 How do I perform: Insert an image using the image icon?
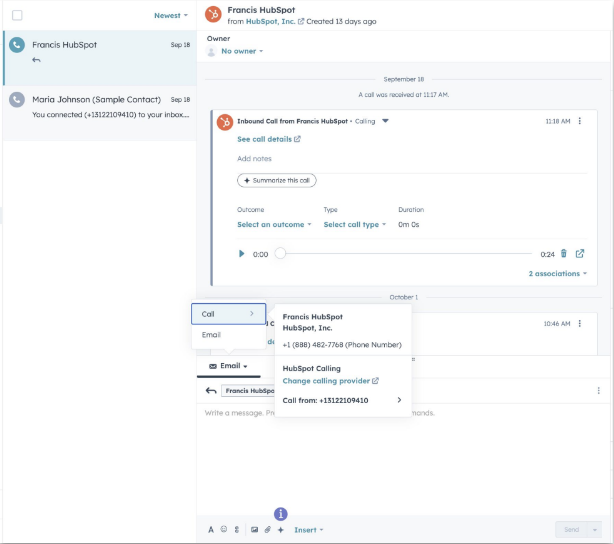click(255, 530)
